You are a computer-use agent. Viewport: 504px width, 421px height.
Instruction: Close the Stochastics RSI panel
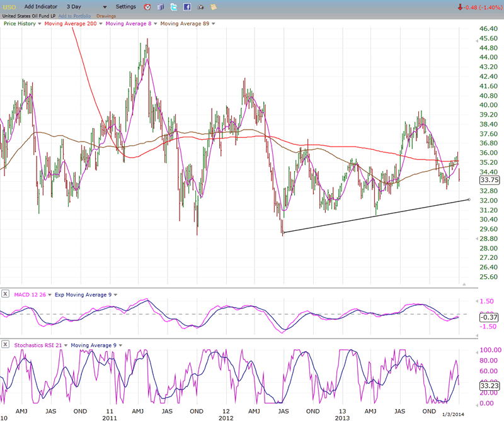[5, 345]
